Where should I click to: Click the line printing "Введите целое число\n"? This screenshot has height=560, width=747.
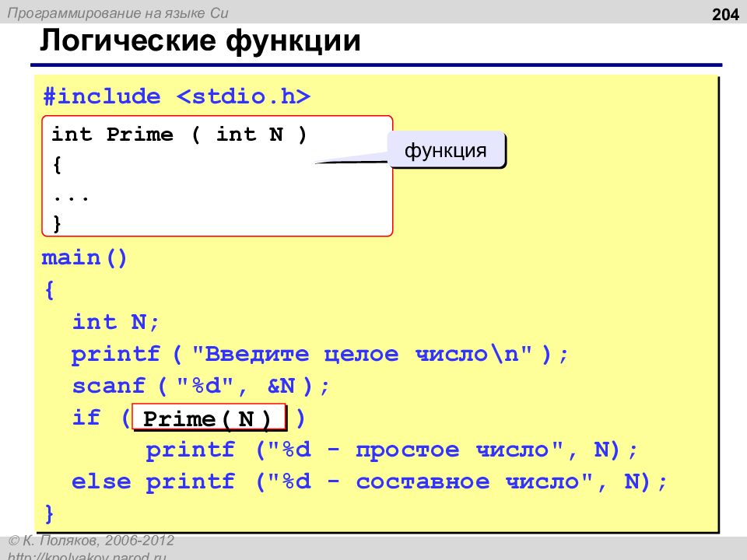(320, 355)
